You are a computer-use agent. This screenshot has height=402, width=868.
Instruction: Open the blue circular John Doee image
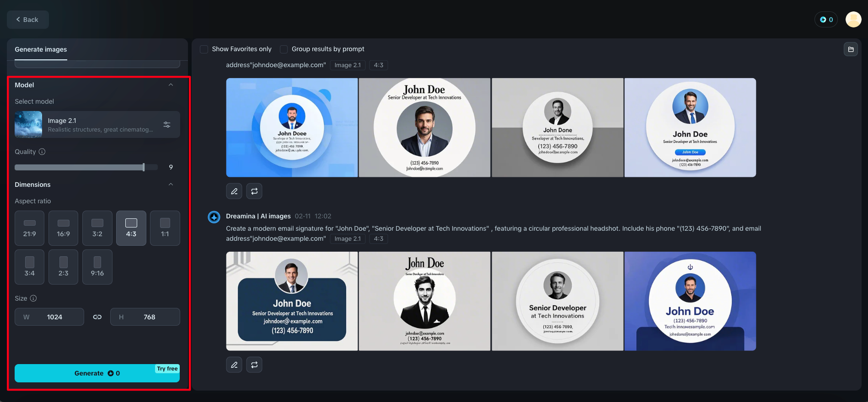(292, 127)
